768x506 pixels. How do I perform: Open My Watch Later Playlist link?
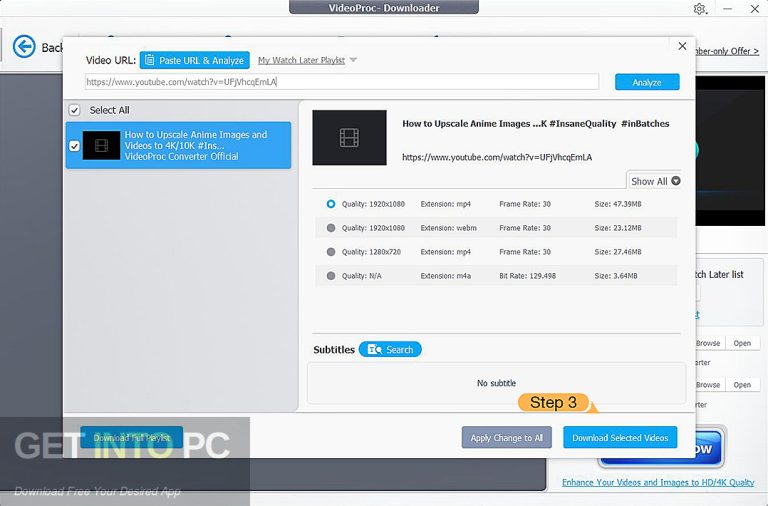(301, 60)
